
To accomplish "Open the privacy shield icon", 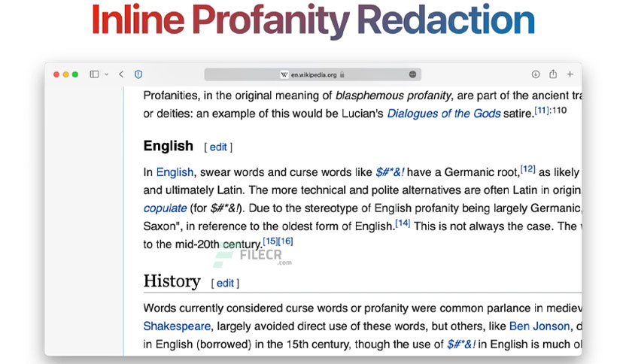I will click(138, 74).
